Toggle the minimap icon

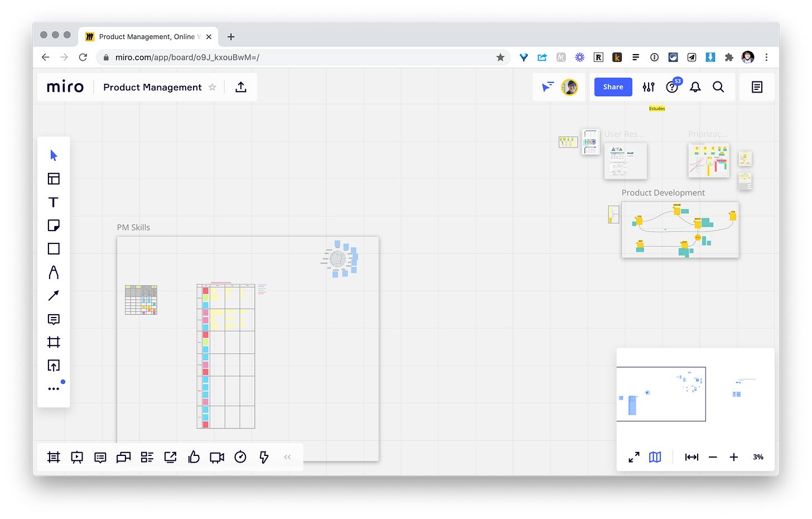coord(655,457)
